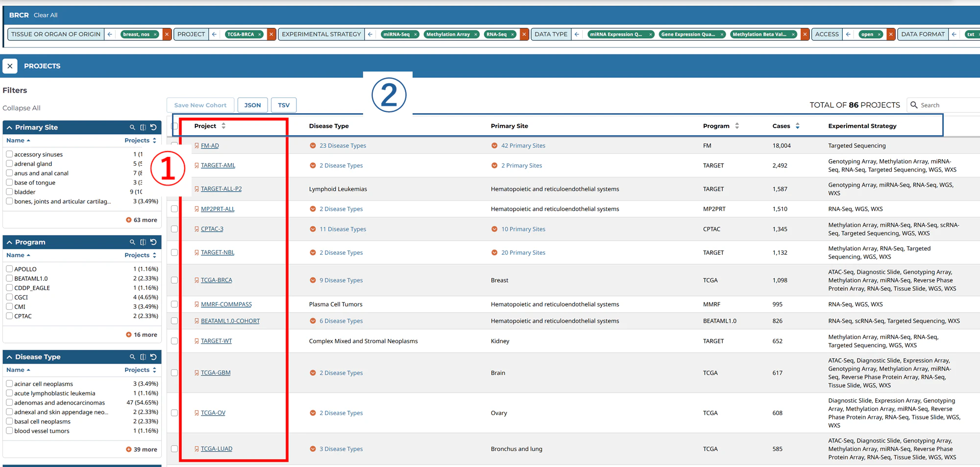Check 'blood vessel tumors' disease type

9,431
